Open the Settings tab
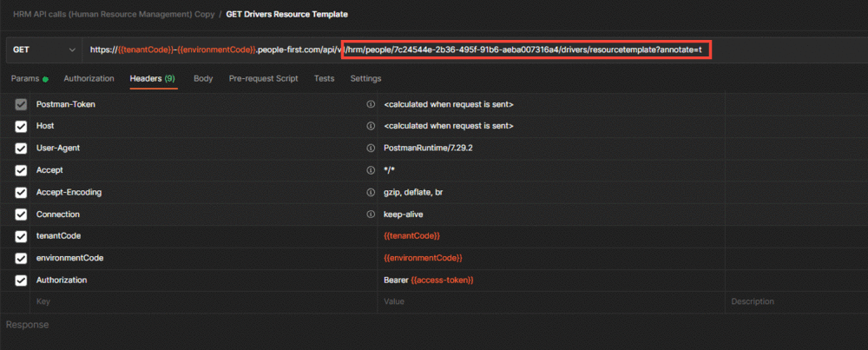 click(x=365, y=79)
